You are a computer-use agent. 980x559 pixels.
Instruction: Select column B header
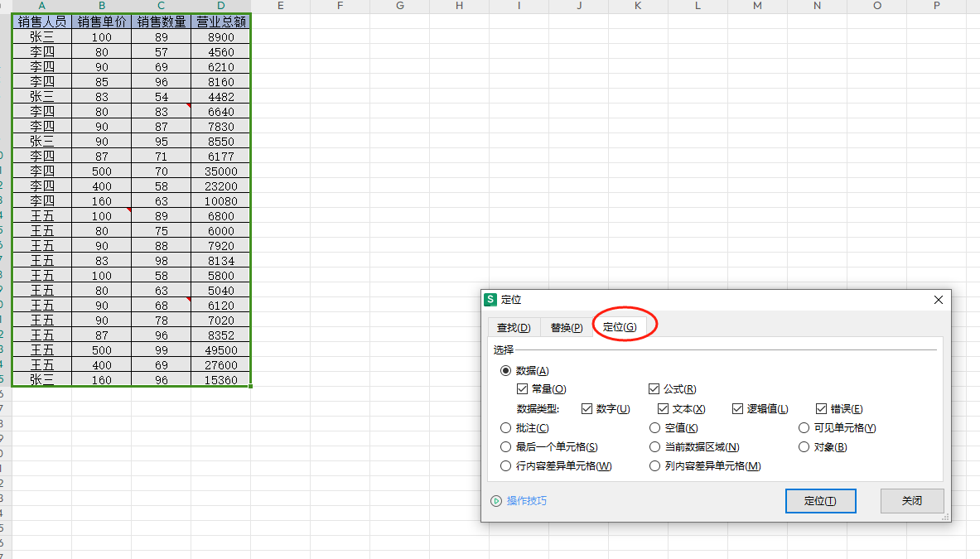[x=101, y=6]
